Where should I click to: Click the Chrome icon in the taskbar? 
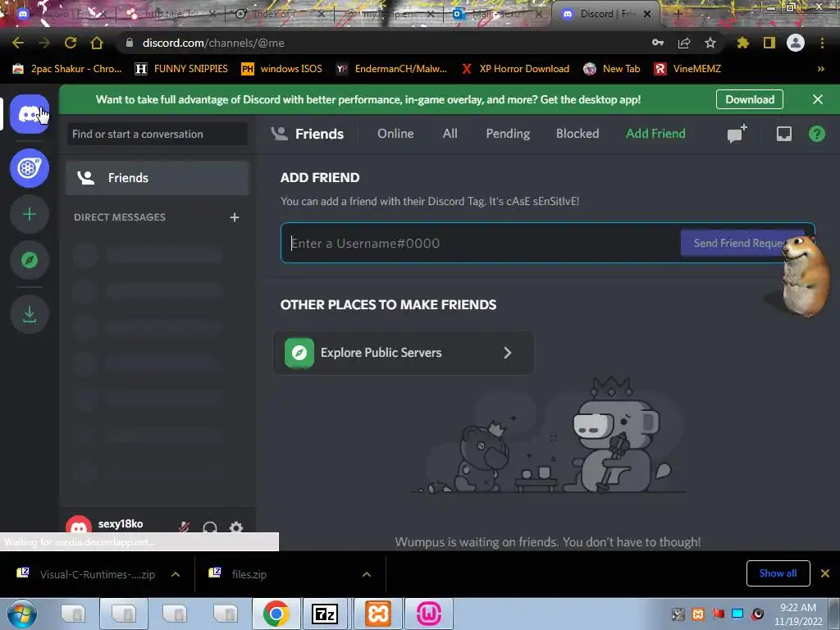pos(276,614)
